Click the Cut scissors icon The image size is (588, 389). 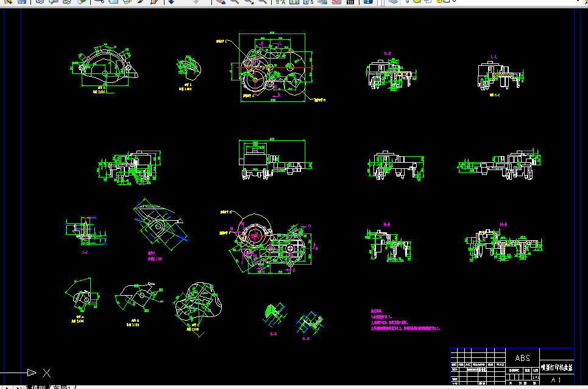click(x=99, y=1)
